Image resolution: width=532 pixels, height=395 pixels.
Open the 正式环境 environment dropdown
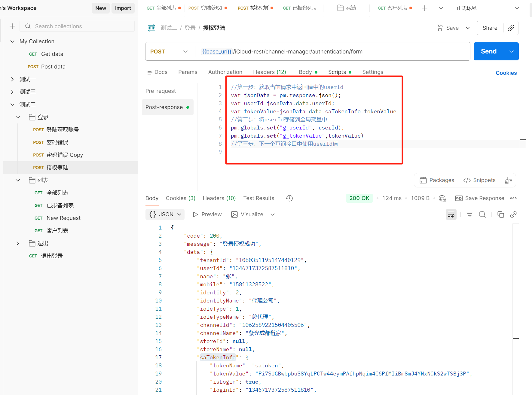coord(488,8)
